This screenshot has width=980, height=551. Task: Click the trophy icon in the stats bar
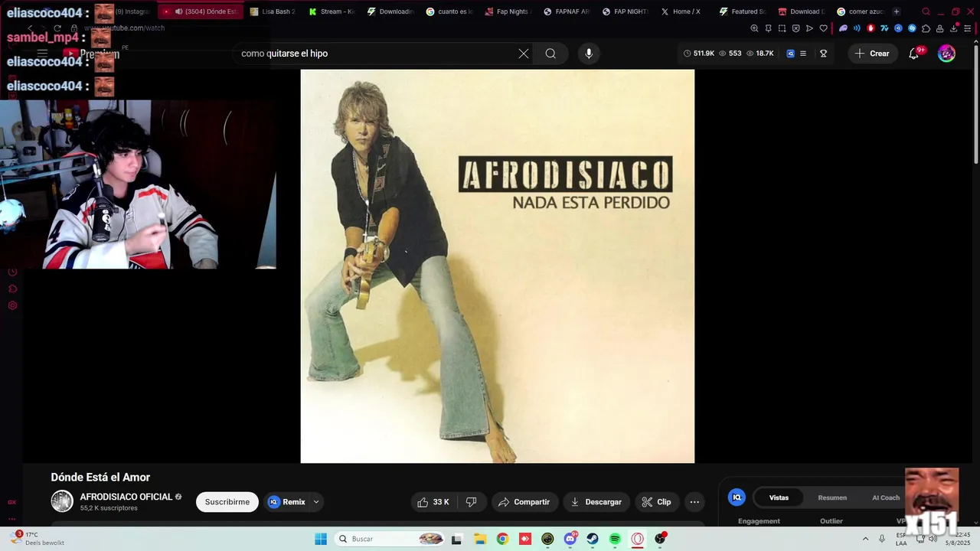[x=824, y=54]
